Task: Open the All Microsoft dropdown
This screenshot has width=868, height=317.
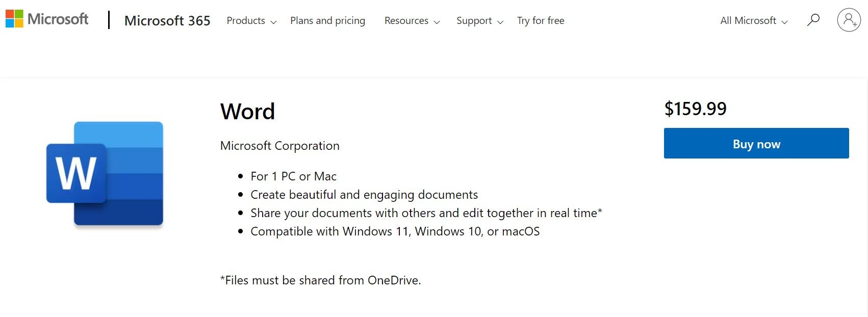Action: [x=754, y=21]
